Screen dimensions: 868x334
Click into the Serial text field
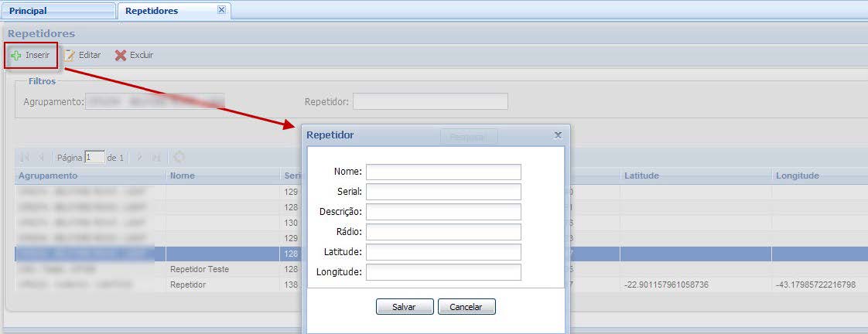click(x=443, y=192)
